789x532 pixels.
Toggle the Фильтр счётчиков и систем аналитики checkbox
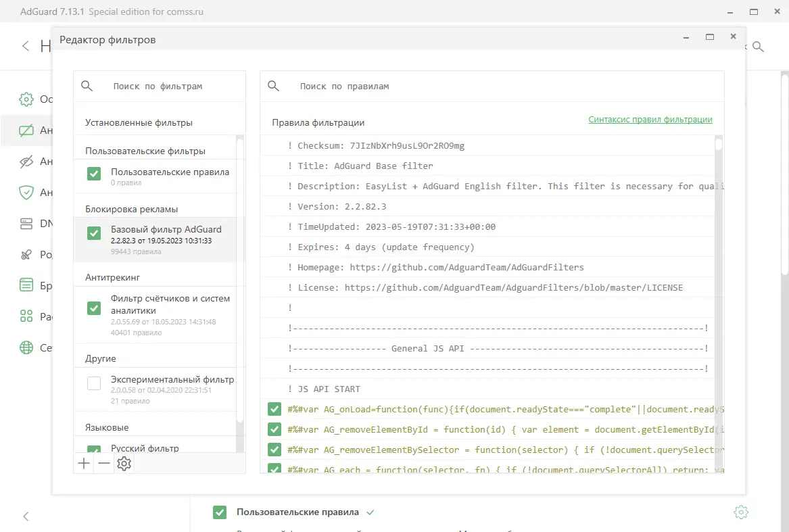[x=94, y=308]
